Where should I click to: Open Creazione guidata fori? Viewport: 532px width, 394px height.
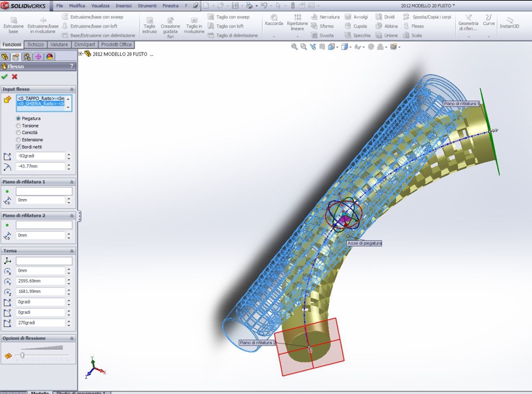tap(170, 27)
